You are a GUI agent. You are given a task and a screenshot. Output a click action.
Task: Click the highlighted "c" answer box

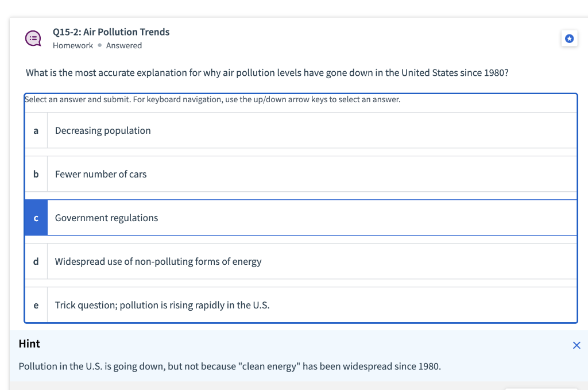(x=36, y=218)
